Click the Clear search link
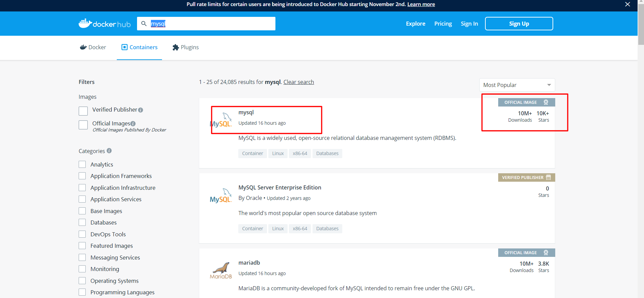This screenshot has width=644, height=298. tap(299, 82)
